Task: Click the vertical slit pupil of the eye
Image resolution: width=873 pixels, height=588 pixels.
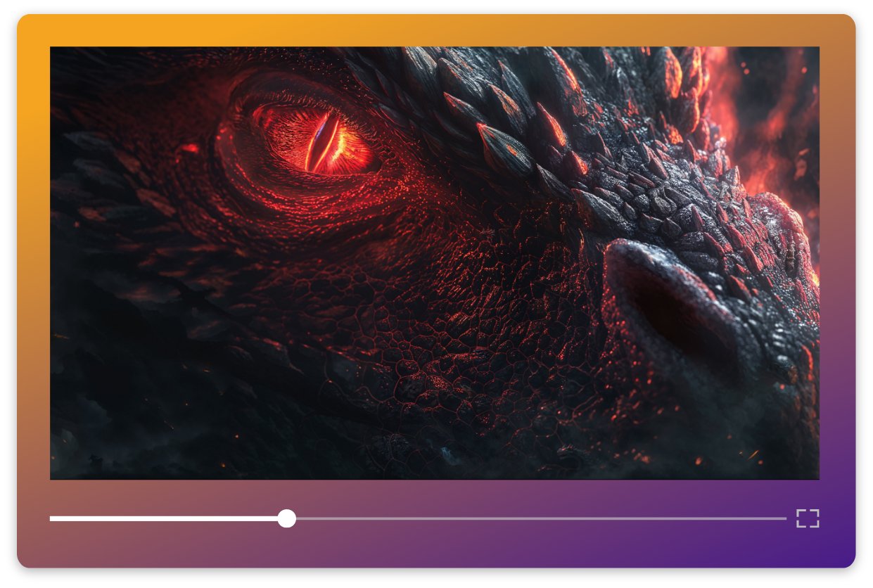Action: (x=321, y=139)
